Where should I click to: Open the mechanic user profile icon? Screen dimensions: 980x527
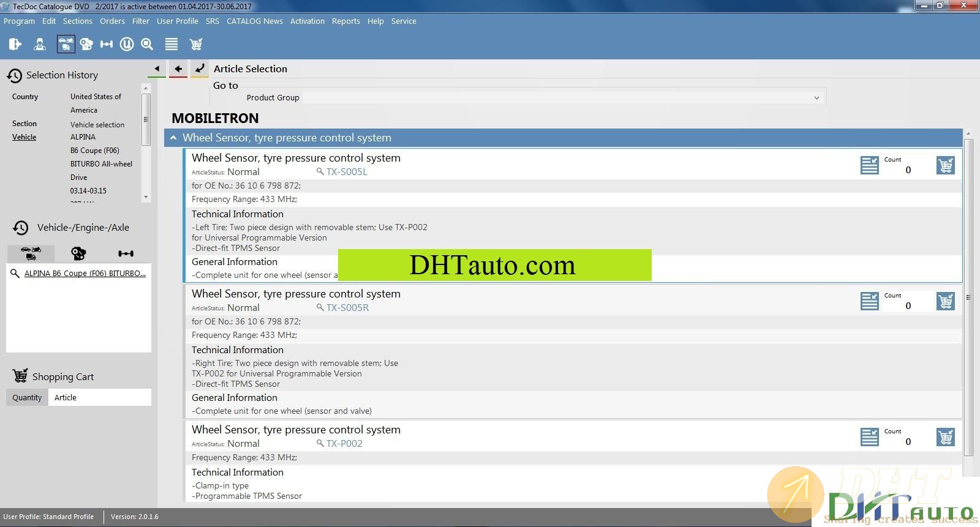40,44
